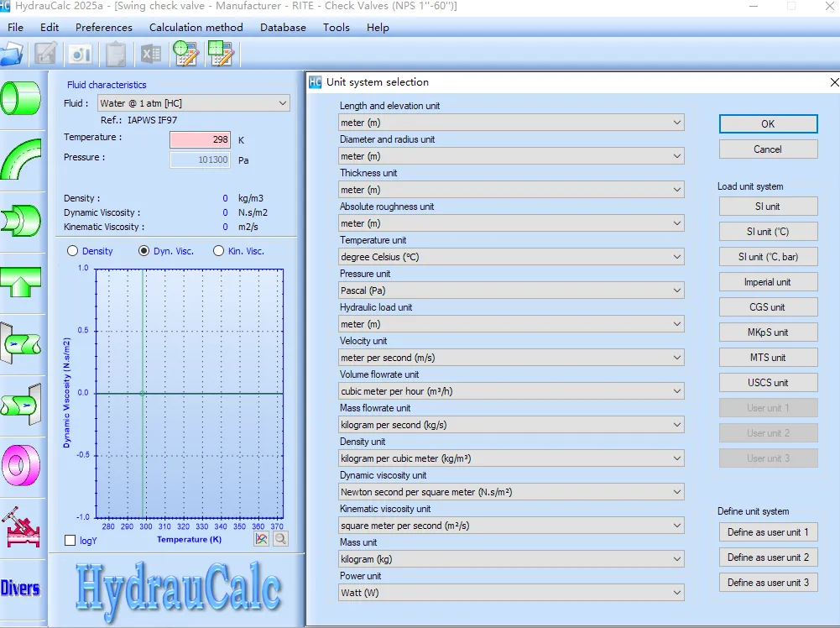Expand the Temperature unit dropdown
This screenshot has height=628, width=840.
[511, 257]
